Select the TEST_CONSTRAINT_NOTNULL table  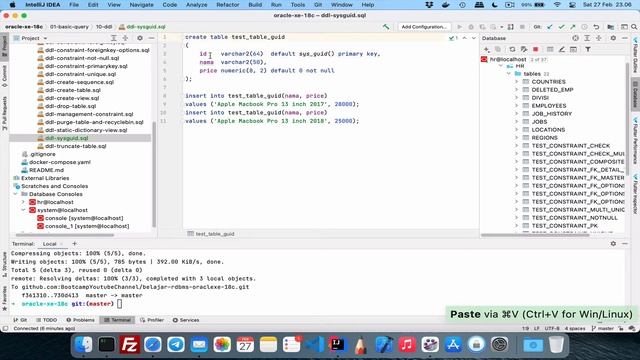[x=574, y=218]
